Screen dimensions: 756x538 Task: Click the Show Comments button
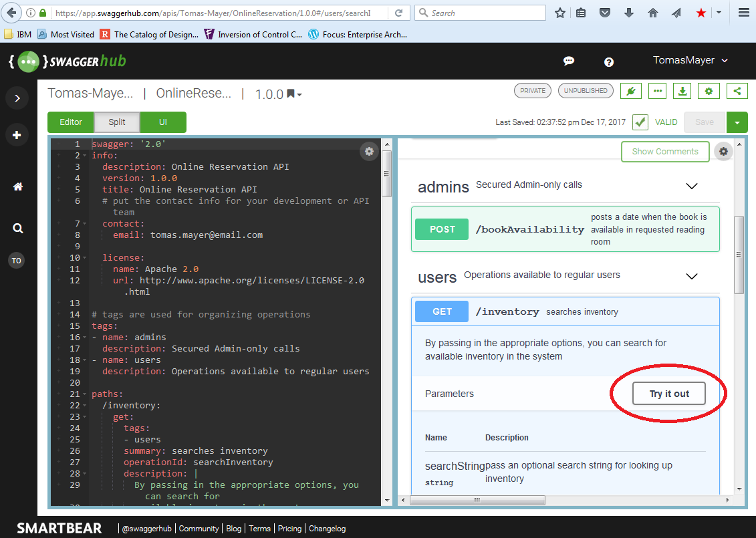pyautogui.click(x=664, y=152)
